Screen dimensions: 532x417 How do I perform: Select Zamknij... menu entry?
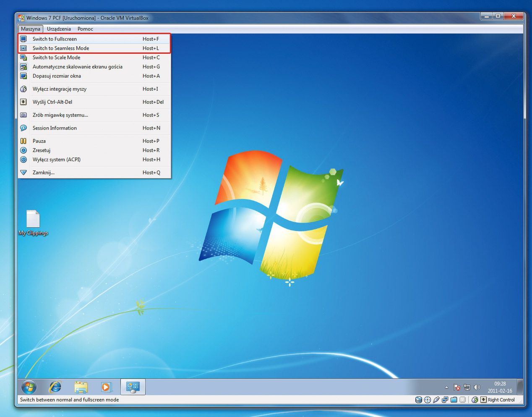click(94, 173)
